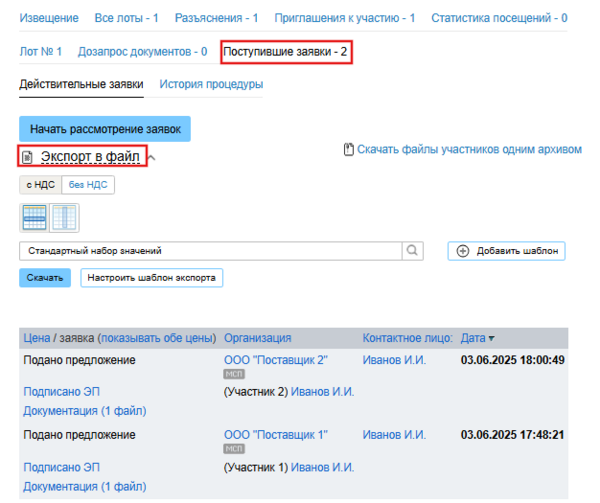The image size is (600, 503).
Task: Select the с НДС option
Action: pos(40,184)
